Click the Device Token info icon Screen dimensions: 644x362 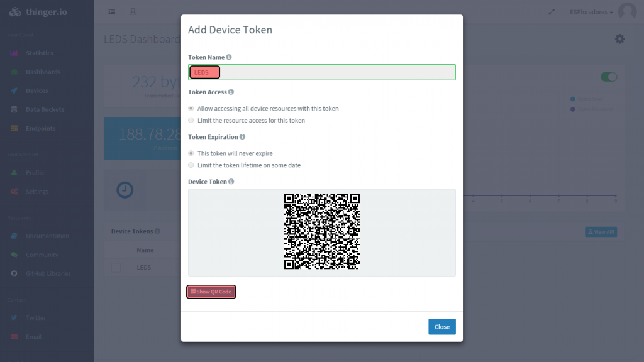point(231,182)
